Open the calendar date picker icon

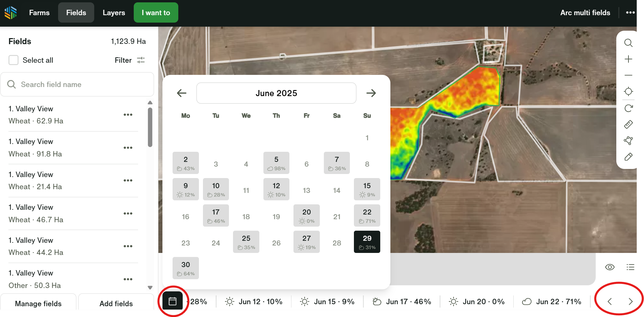click(173, 301)
